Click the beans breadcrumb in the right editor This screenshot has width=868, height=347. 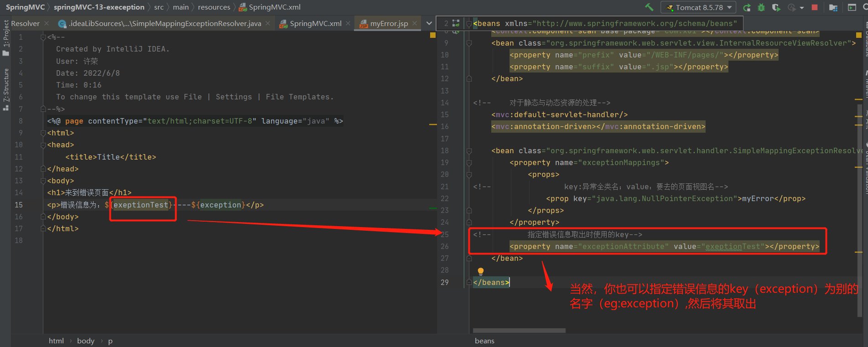point(484,341)
